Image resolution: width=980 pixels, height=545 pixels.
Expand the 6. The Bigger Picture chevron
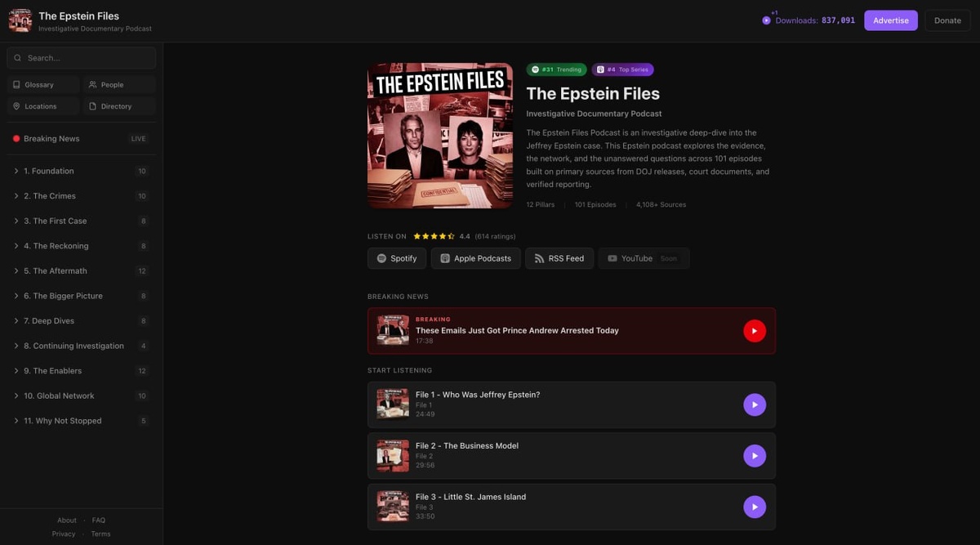pos(16,296)
